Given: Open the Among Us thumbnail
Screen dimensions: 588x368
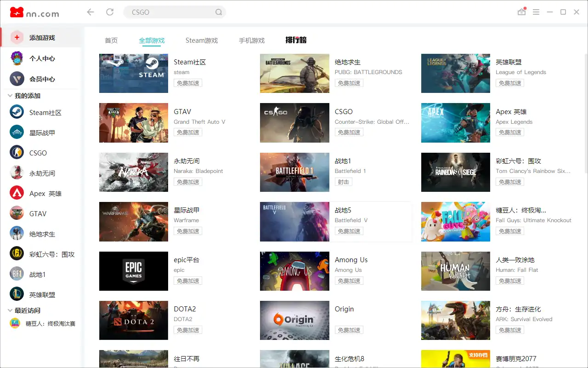Looking at the screenshot, I should (294, 271).
